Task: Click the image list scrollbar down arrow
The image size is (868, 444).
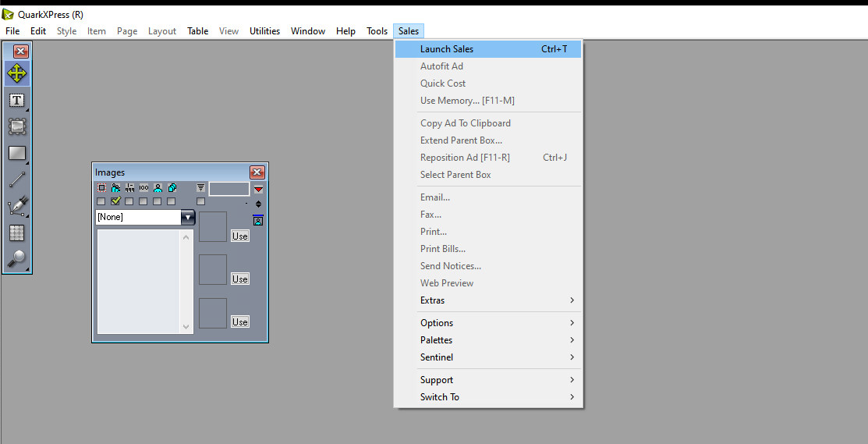Action: tap(186, 327)
